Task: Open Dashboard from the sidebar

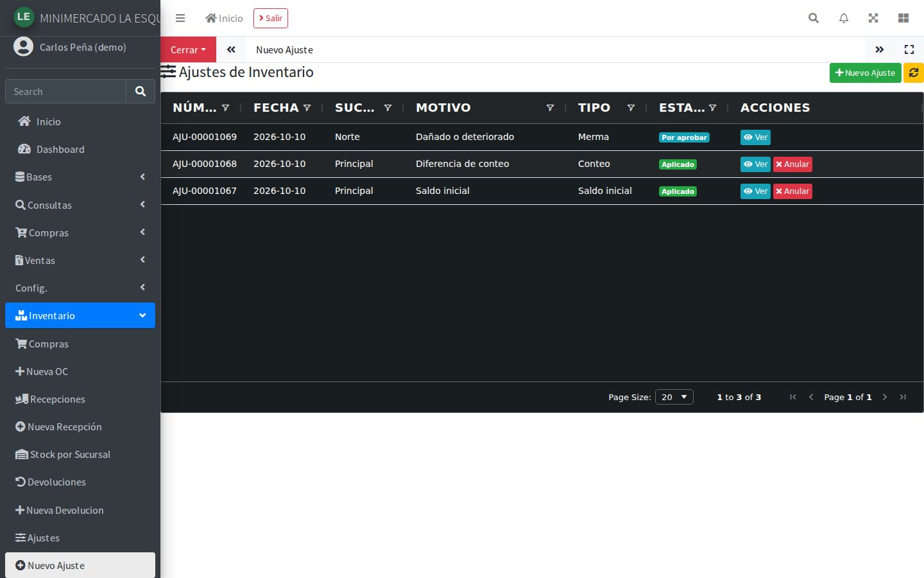Action: [80, 149]
